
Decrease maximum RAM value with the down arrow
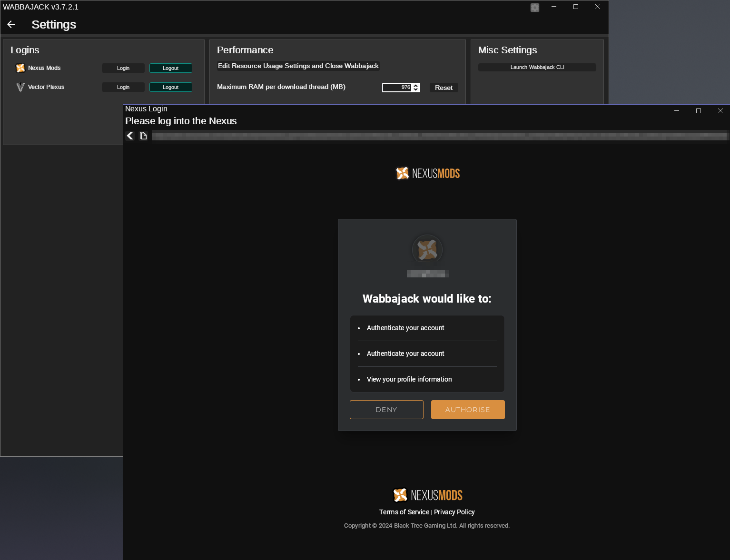pyautogui.click(x=416, y=90)
